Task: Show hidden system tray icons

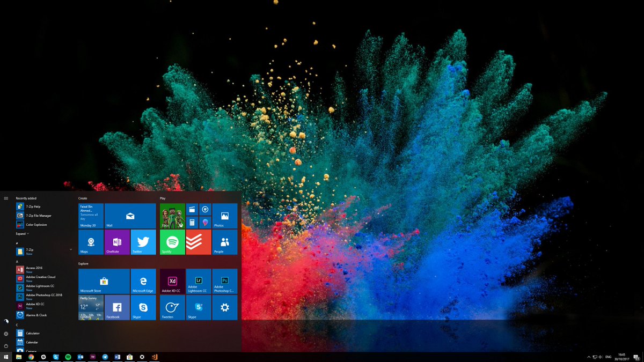Action: coord(589,357)
